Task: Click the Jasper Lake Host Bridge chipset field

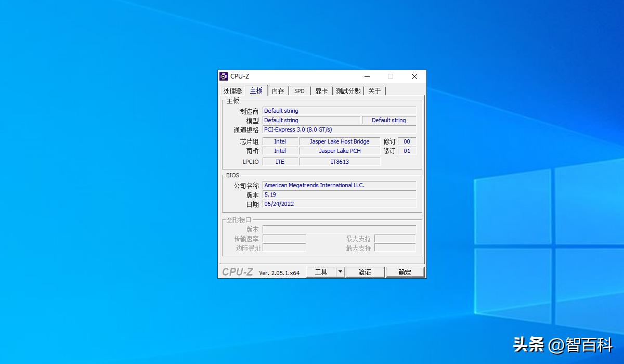Action: 340,141
